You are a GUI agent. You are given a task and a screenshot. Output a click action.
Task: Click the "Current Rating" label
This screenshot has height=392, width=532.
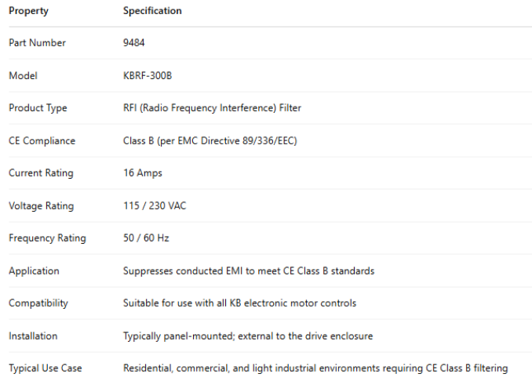click(x=41, y=173)
